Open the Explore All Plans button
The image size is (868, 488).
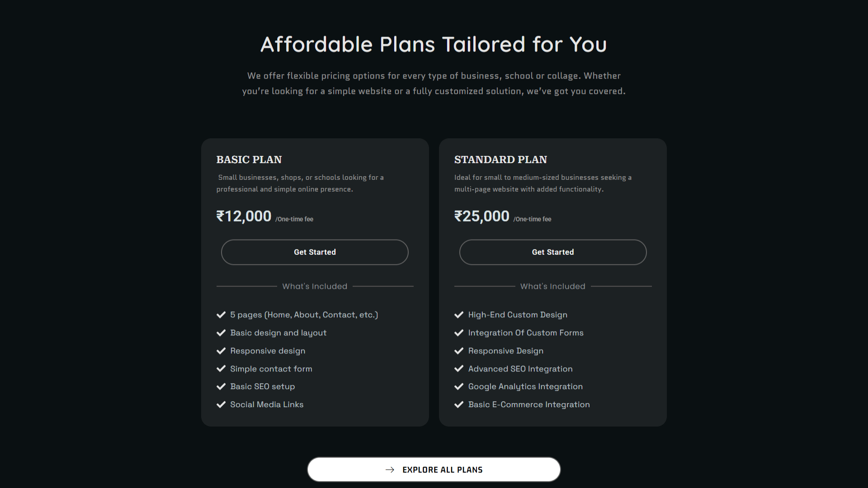click(434, 469)
